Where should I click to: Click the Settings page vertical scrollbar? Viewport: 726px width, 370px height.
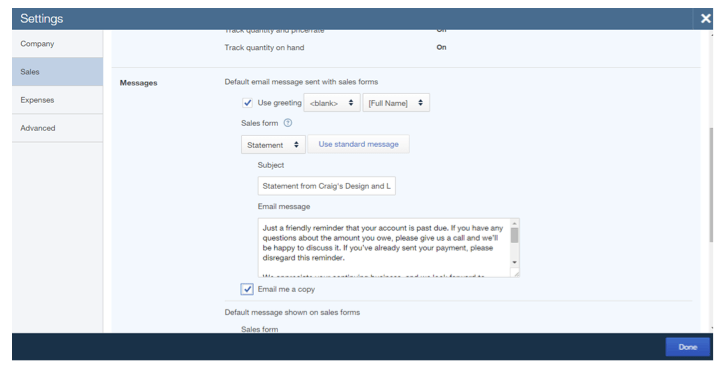point(711,185)
